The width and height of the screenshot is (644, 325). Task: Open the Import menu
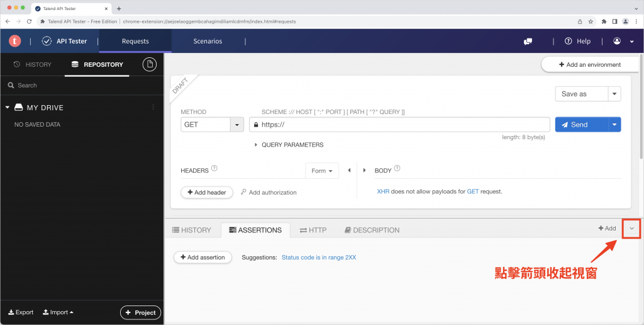coord(58,312)
